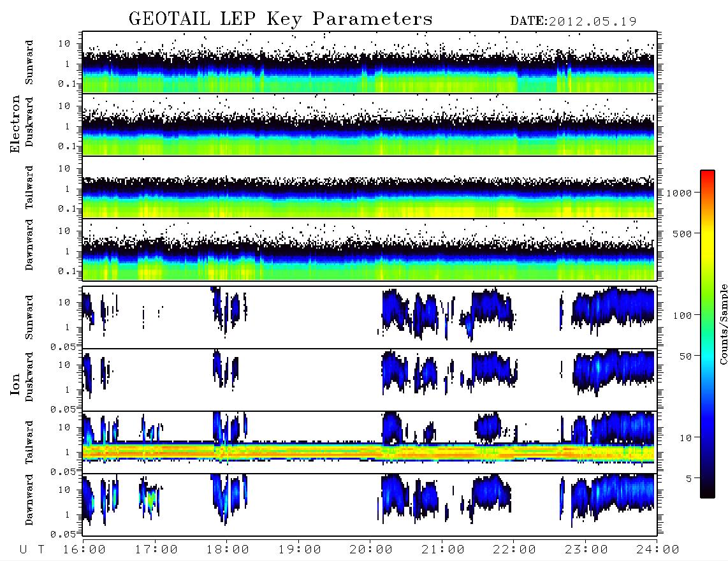Click the U T axis label
This screenshot has width=728, height=561.
pyautogui.click(x=32, y=550)
